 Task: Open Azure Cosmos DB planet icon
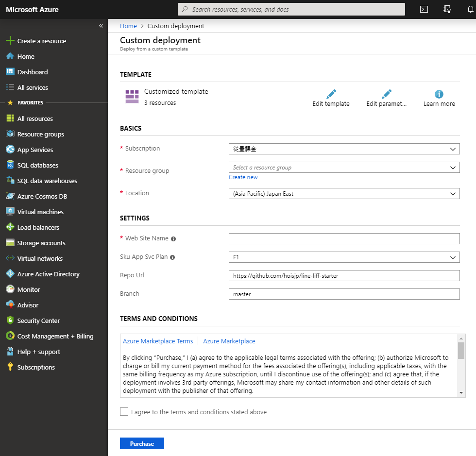point(10,196)
